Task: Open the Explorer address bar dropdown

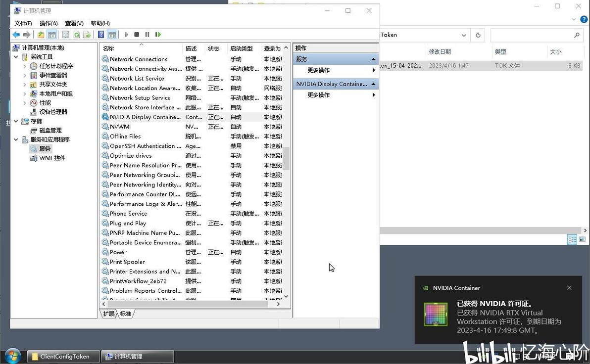Action: pos(464,35)
